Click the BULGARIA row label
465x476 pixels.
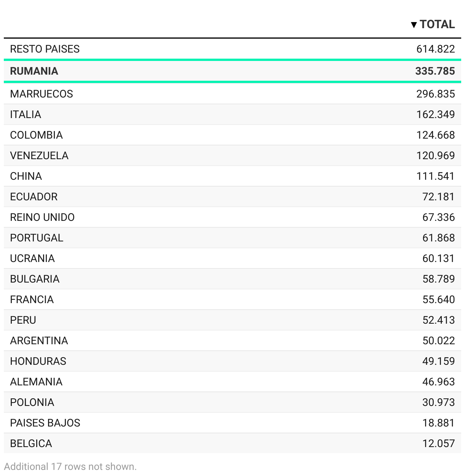pos(35,279)
